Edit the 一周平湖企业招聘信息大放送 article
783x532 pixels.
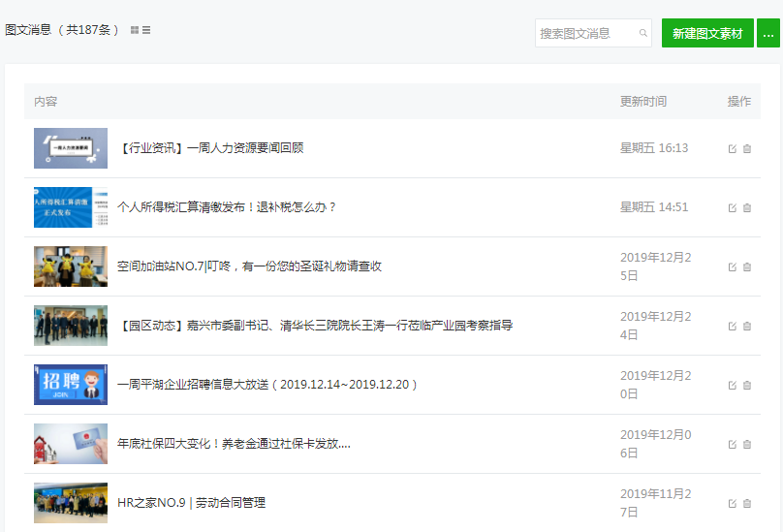click(x=733, y=385)
